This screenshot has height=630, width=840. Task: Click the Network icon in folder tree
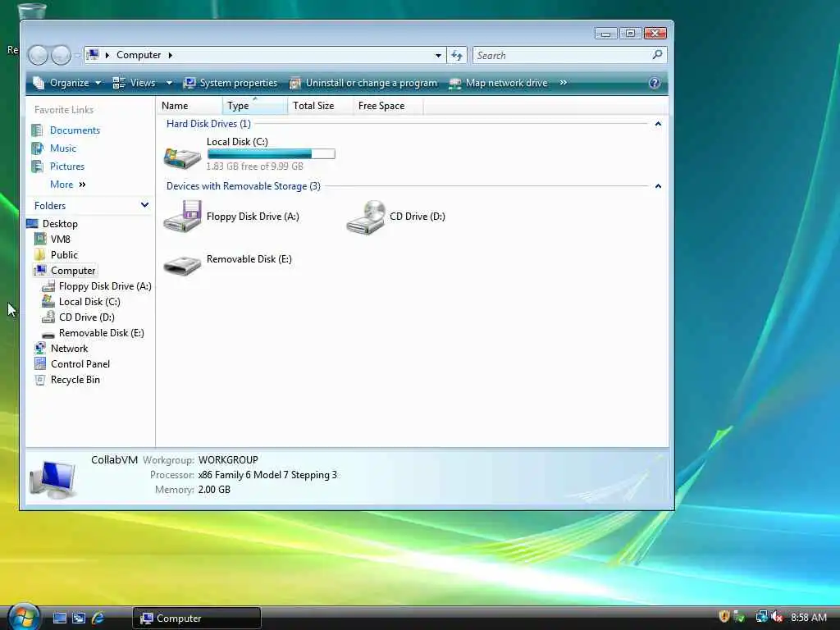coord(40,348)
